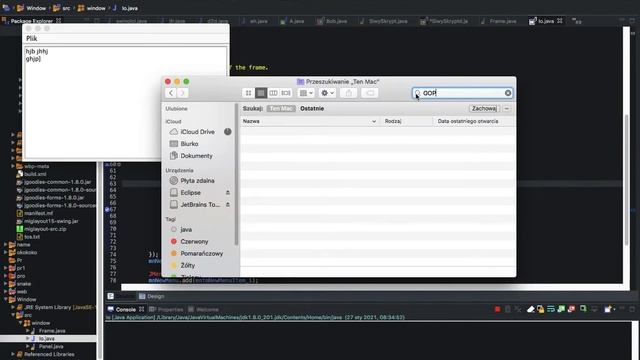The width and height of the screenshot is (640, 360).
Task: Switch to the Properties tab
Action: point(167,309)
